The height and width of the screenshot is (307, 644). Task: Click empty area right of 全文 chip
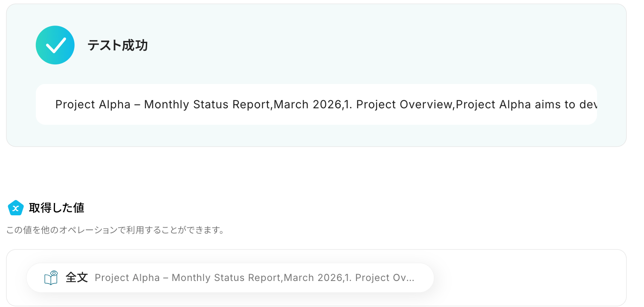pos(529,278)
